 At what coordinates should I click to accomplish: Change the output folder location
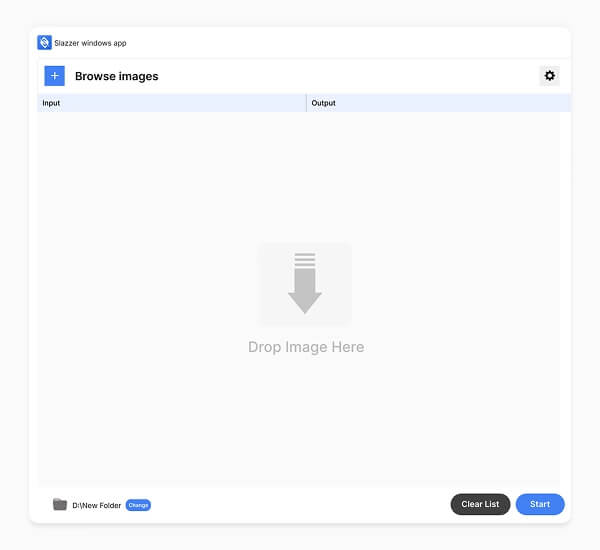[138, 505]
